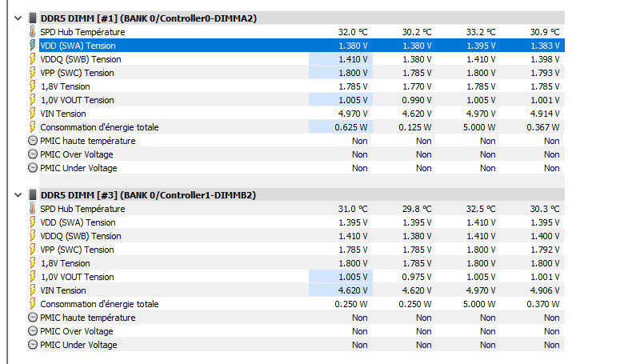Click lightning icon beside DIMM #1 VDDQ (SWB)

[x=33, y=58]
